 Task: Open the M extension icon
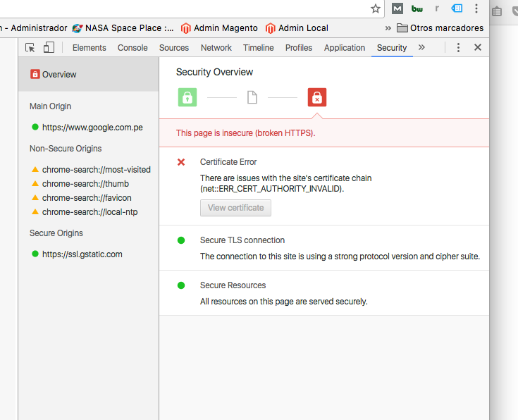pyautogui.click(x=397, y=8)
